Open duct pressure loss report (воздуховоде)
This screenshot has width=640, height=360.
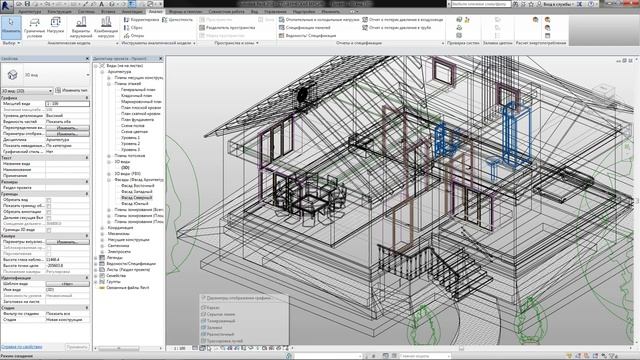tap(402, 19)
